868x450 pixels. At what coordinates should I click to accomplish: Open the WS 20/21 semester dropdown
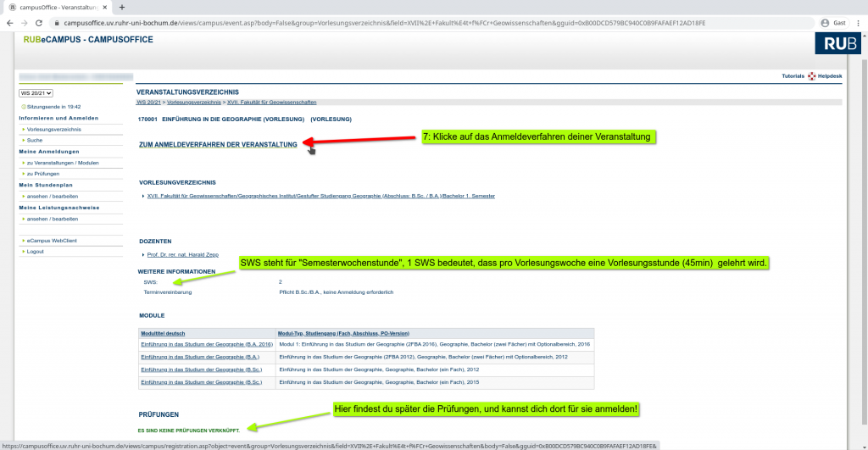click(x=36, y=92)
